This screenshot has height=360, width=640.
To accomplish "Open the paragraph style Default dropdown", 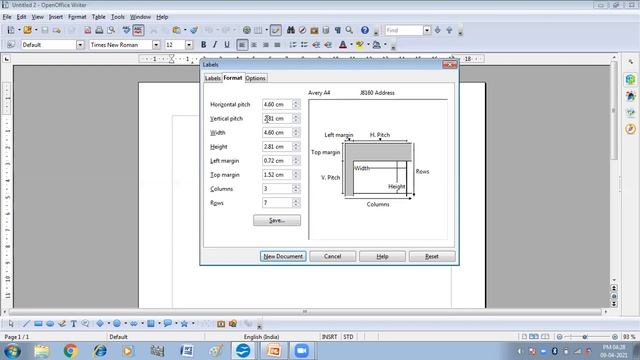I will [80, 45].
